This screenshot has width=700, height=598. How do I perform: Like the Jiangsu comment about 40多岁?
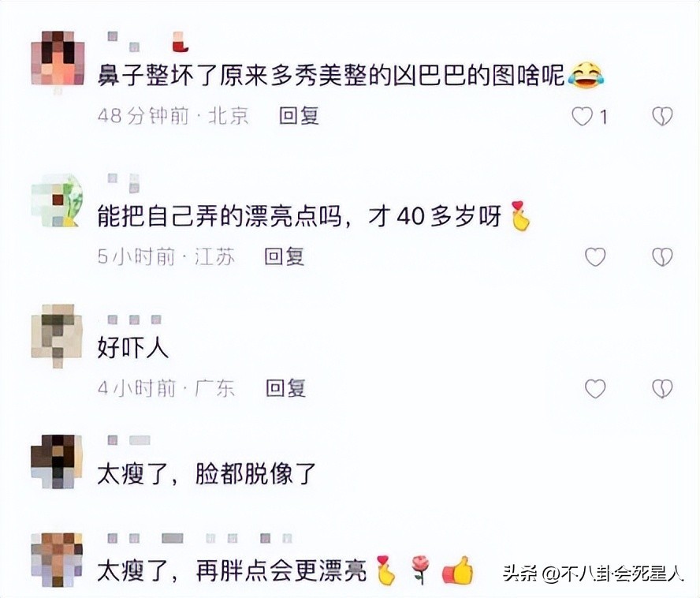coord(595,257)
